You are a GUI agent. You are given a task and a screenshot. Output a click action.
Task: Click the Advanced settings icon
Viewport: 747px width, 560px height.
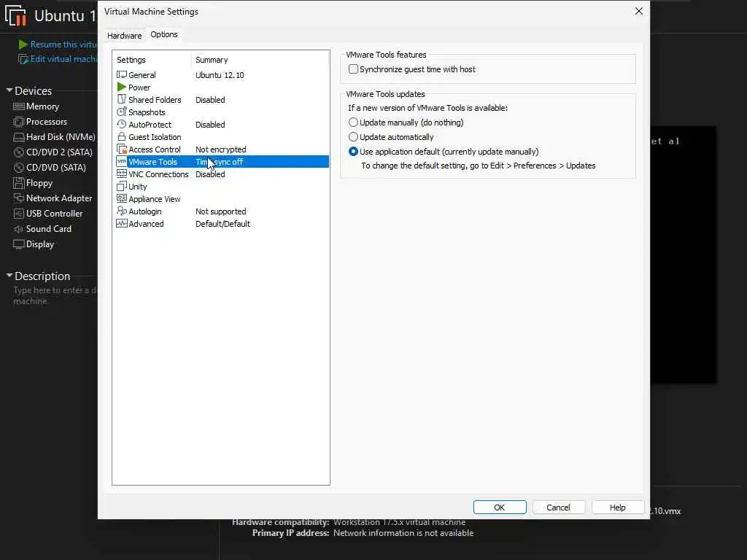pos(122,223)
